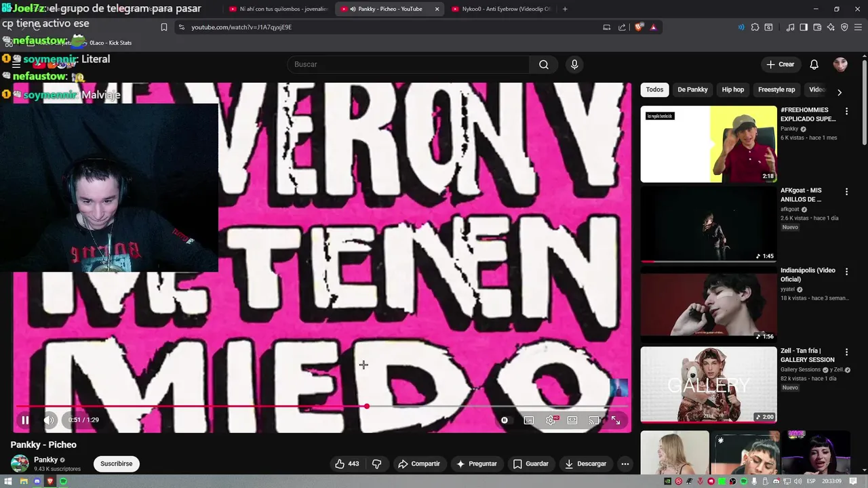This screenshot has height=488, width=868.
Task: Open AFKgoat - MIS ANILLOS video thumbnail
Action: [709, 224]
